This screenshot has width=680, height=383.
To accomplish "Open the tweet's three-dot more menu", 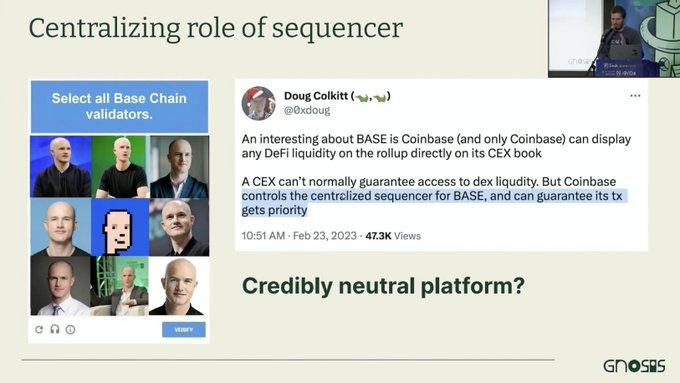I will (x=635, y=96).
